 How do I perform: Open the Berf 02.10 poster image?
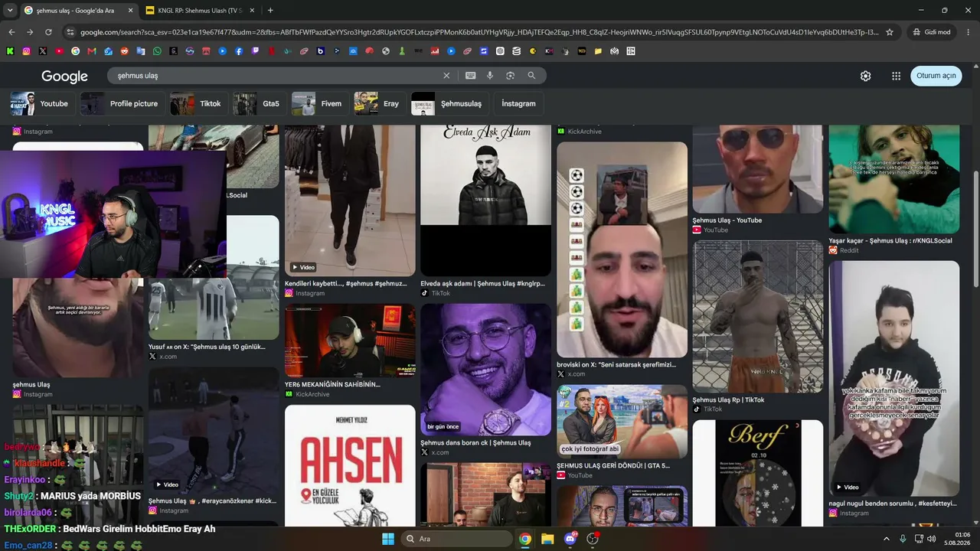(758, 473)
